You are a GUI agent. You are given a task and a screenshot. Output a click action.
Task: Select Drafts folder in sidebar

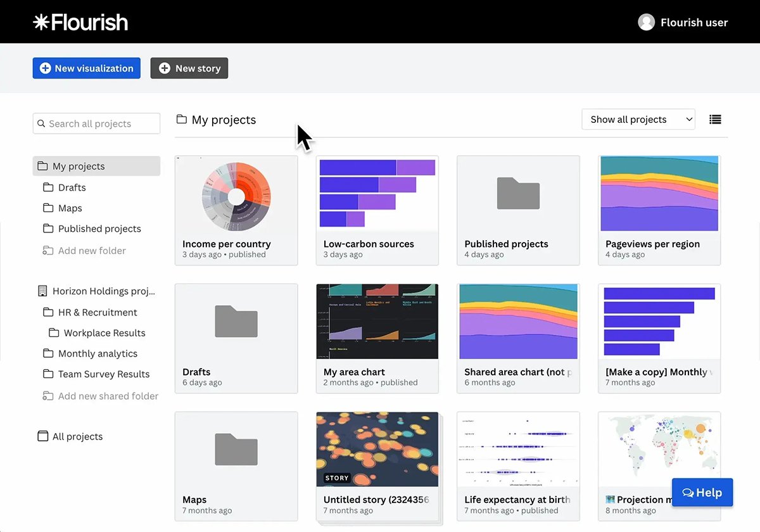click(72, 187)
